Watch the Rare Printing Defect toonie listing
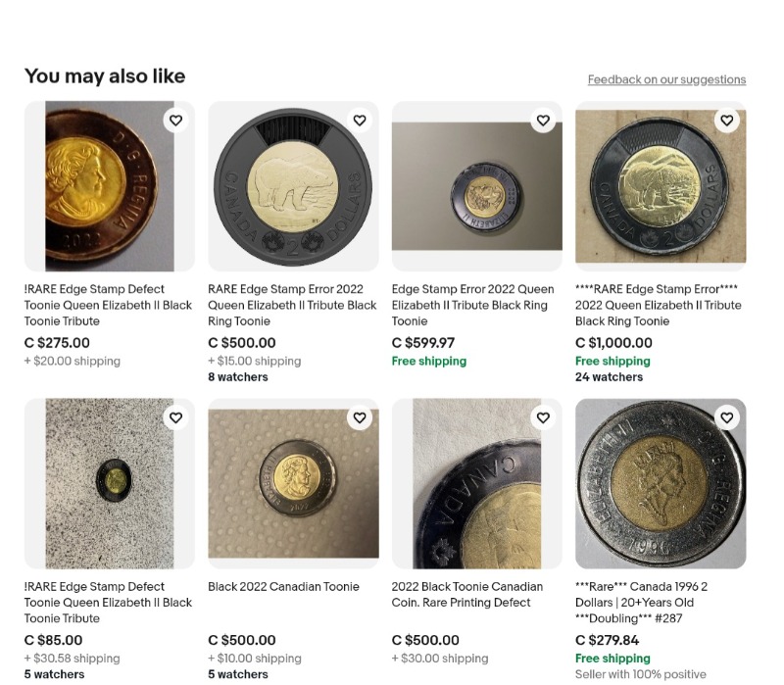This screenshot has height=685, width=784. pyautogui.click(x=543, y=418)
